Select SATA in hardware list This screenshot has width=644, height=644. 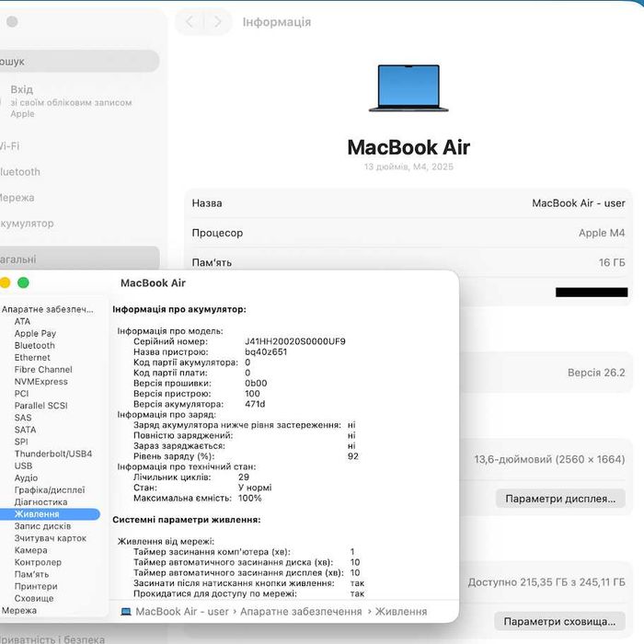click(x=25, y=430)
